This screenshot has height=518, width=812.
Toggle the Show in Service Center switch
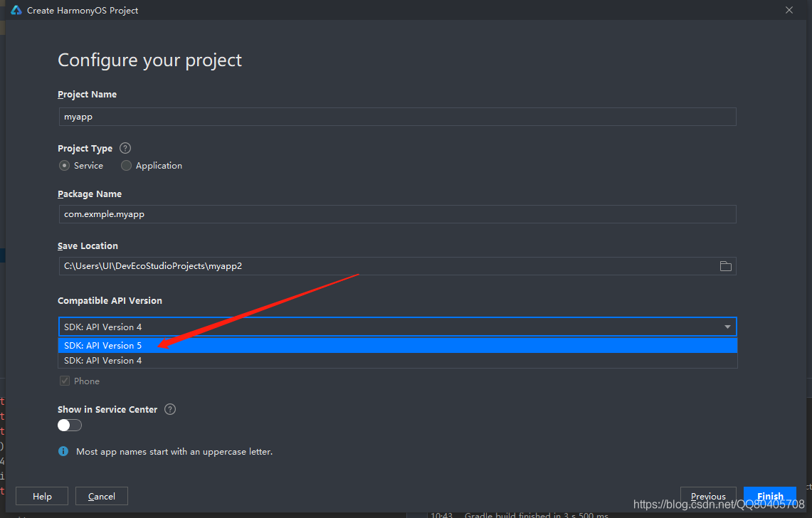click(70, 425)
